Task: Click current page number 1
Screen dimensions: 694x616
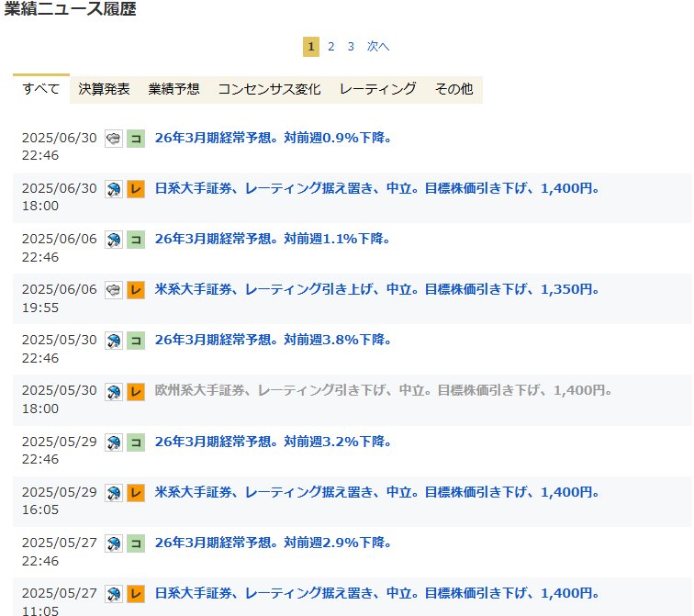Action: pos(311,47)
